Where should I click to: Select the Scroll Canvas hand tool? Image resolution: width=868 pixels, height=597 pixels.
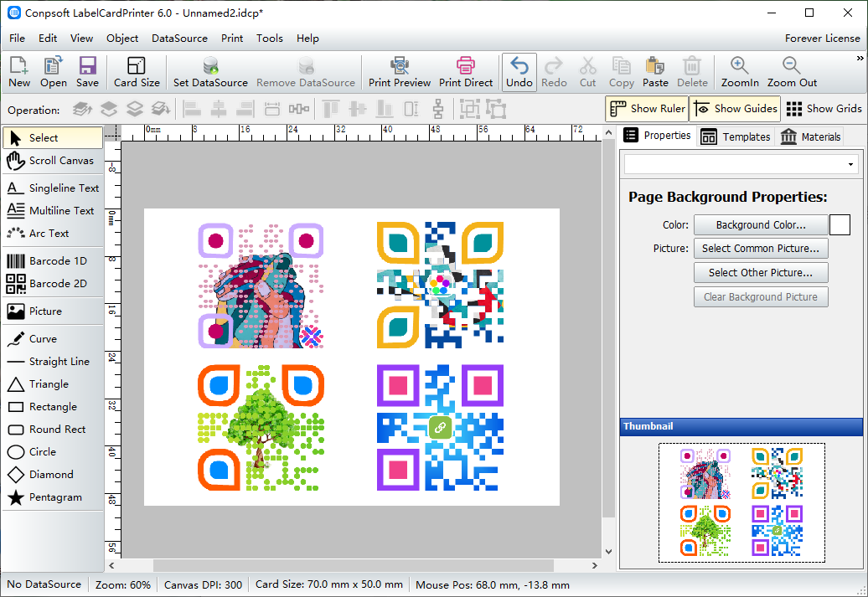point(53,161)
